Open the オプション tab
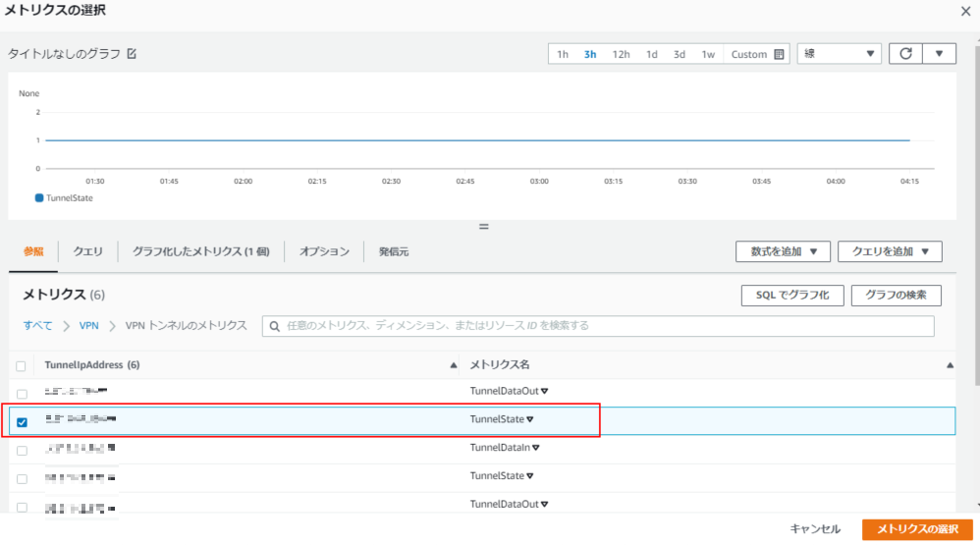The height and width of the screenshot is (545, 980). tap(324, 251)
